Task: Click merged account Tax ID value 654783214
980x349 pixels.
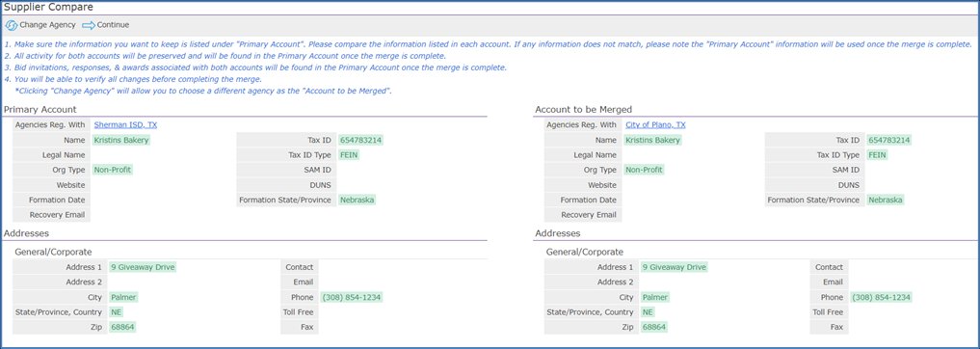Action: pos(889,140)
